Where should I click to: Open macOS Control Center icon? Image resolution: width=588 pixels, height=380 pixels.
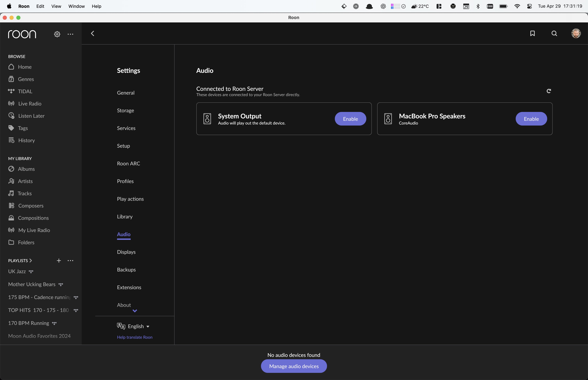pos(529,6)
